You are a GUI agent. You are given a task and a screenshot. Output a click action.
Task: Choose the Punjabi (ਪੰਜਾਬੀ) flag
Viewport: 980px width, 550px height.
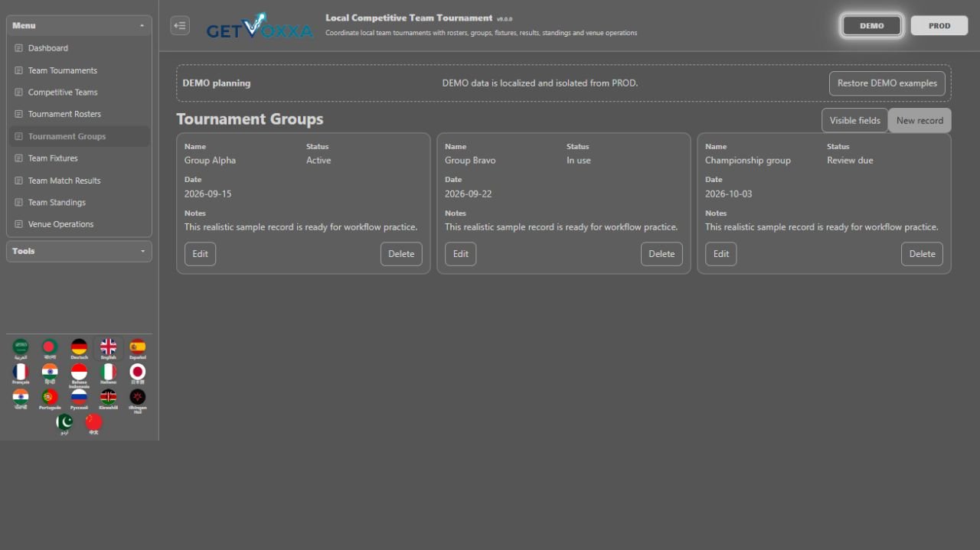pos(21,398)
